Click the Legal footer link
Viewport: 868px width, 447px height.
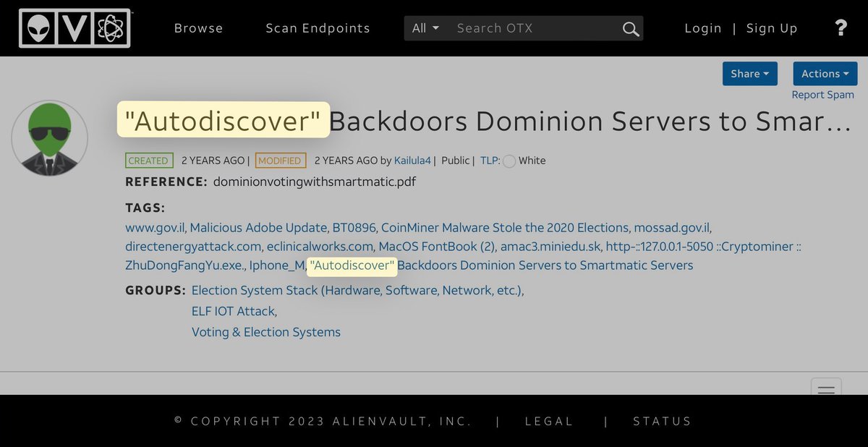pyautogui.click(x=549, y=421)
